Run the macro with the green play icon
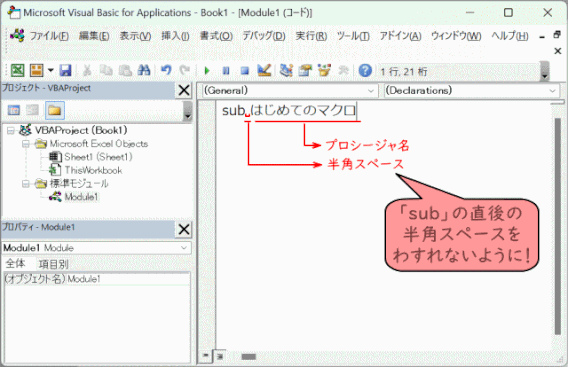The width and height of the screenshot is (568, 367). [207, 70]
